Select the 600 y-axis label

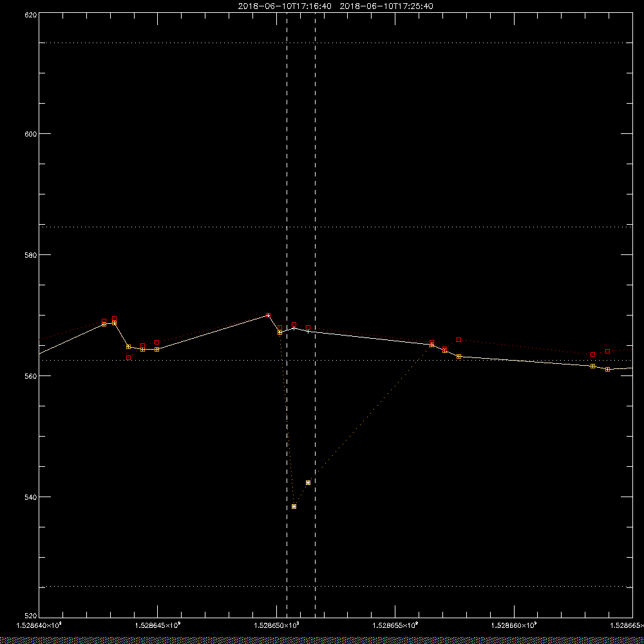(x=31, y=134)
